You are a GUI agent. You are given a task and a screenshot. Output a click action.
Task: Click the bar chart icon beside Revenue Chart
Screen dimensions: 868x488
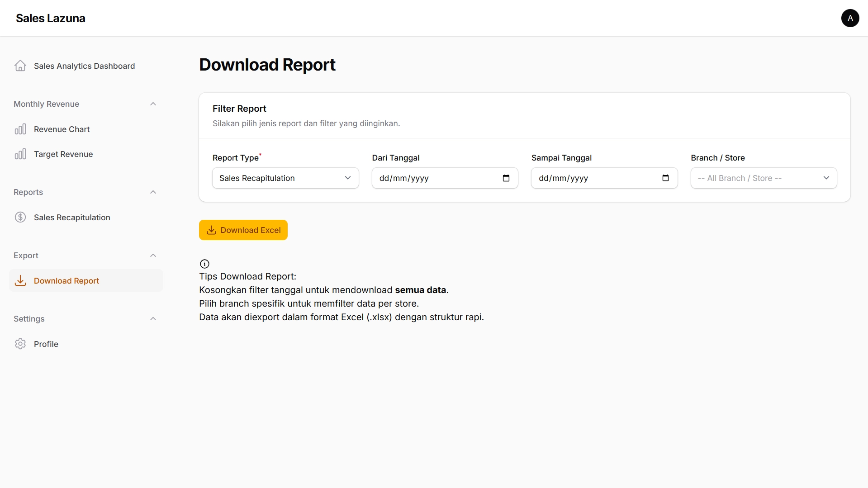point(20,129)
